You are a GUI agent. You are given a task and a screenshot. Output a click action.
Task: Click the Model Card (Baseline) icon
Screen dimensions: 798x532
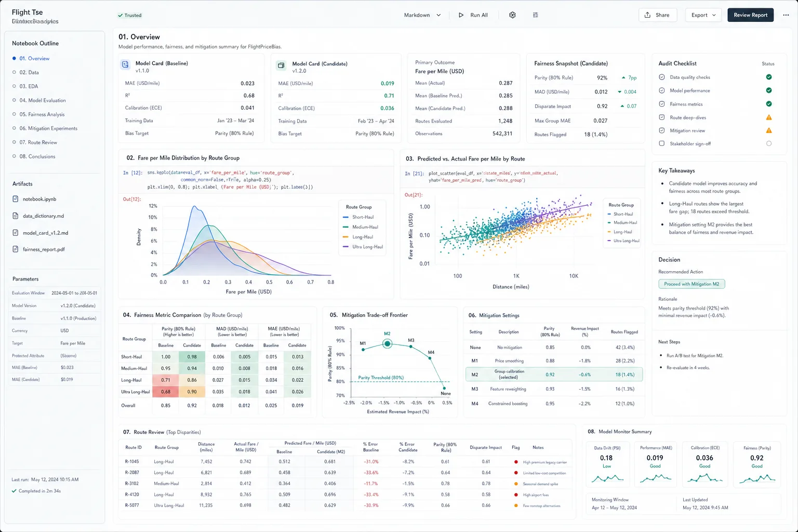click(125, 64)
